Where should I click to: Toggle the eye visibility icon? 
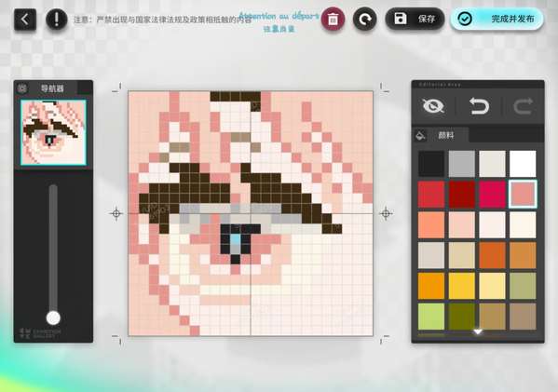(433, 106)
